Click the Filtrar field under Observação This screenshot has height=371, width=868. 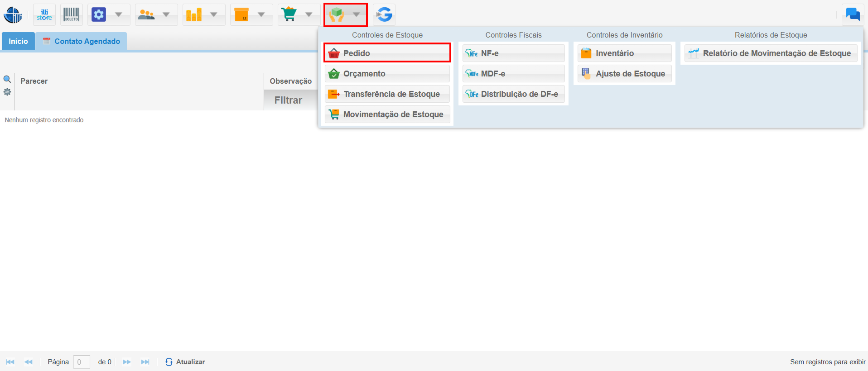[290, 100]
